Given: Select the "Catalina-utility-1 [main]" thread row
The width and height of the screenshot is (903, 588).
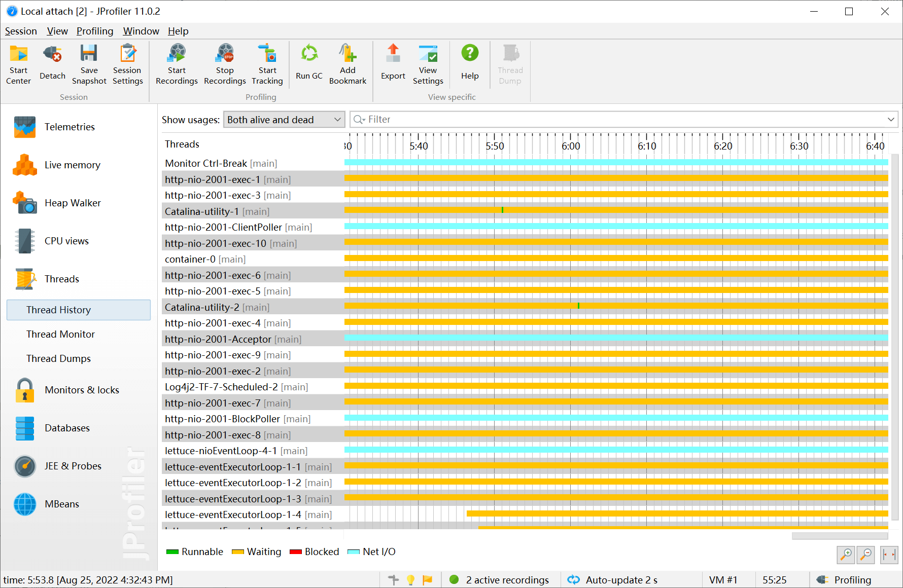Looking at the screenshot, I should point(525,211).
